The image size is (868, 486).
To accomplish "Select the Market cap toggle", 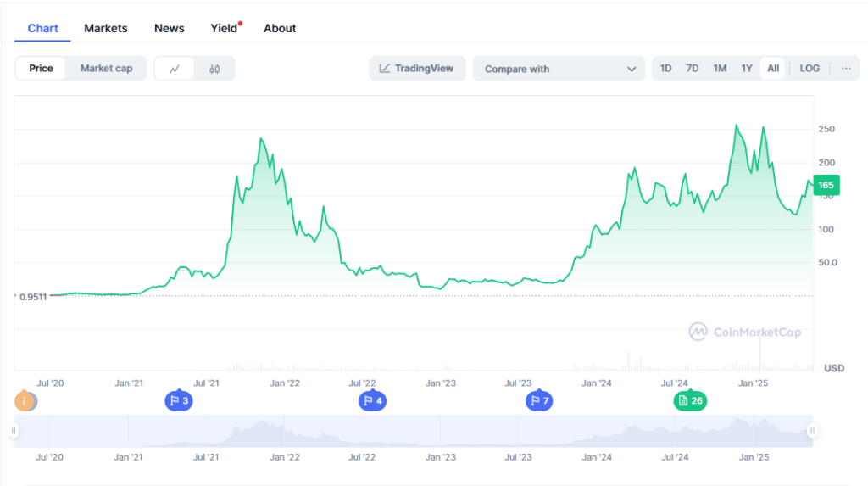I will pyautogui.click(x=106, y=68).
